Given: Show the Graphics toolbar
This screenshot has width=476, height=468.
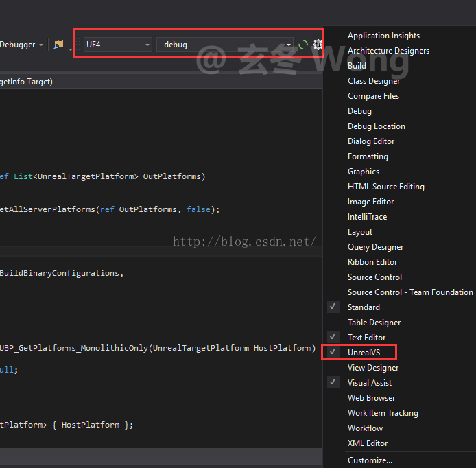Looking at the screenshot, I should point(364,172).
